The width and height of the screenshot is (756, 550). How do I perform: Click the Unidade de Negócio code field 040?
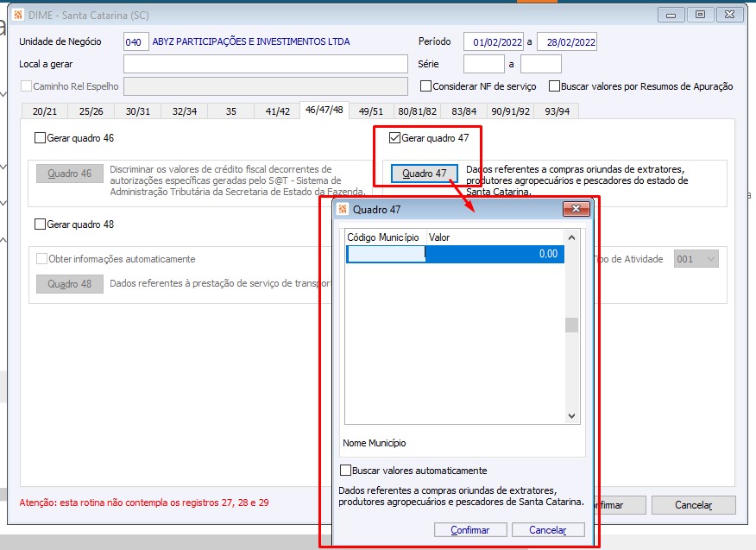click(135, 42)
